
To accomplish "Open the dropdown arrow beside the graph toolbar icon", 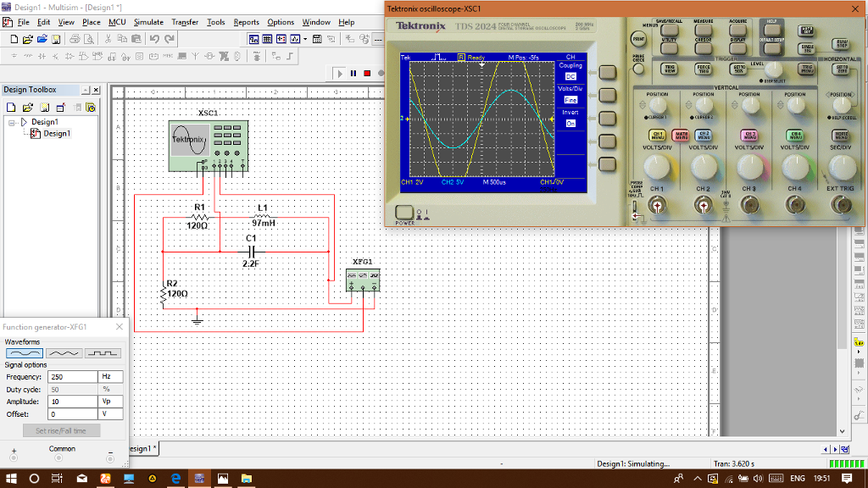I will (307, 40).
